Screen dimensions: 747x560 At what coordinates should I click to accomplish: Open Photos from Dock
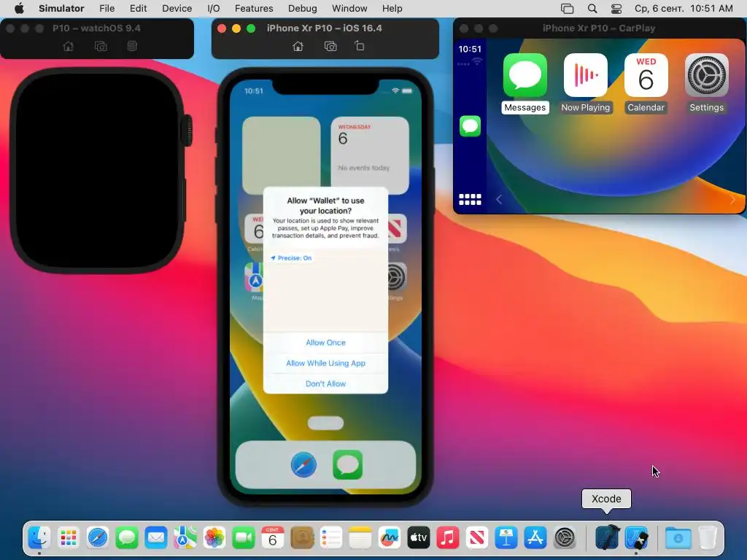pos(214,538)
